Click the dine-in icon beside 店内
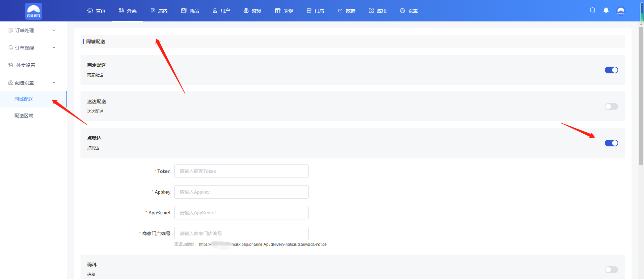Screen dimensions: 644x279 click(153, 10)
